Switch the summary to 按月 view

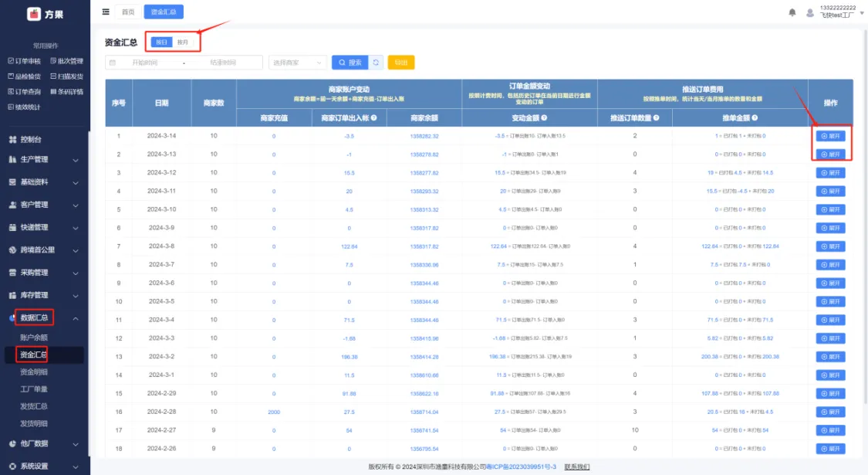183,42
